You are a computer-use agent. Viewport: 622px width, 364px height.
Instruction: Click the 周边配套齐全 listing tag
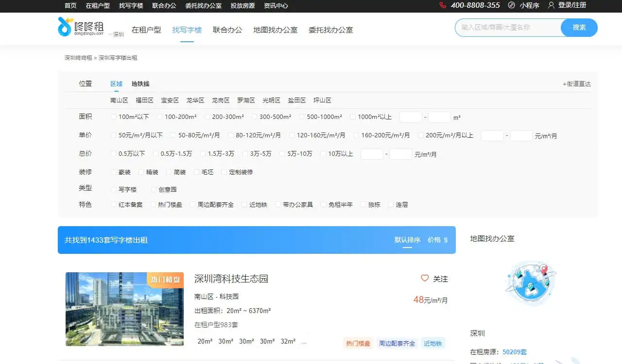coord(397,343)
